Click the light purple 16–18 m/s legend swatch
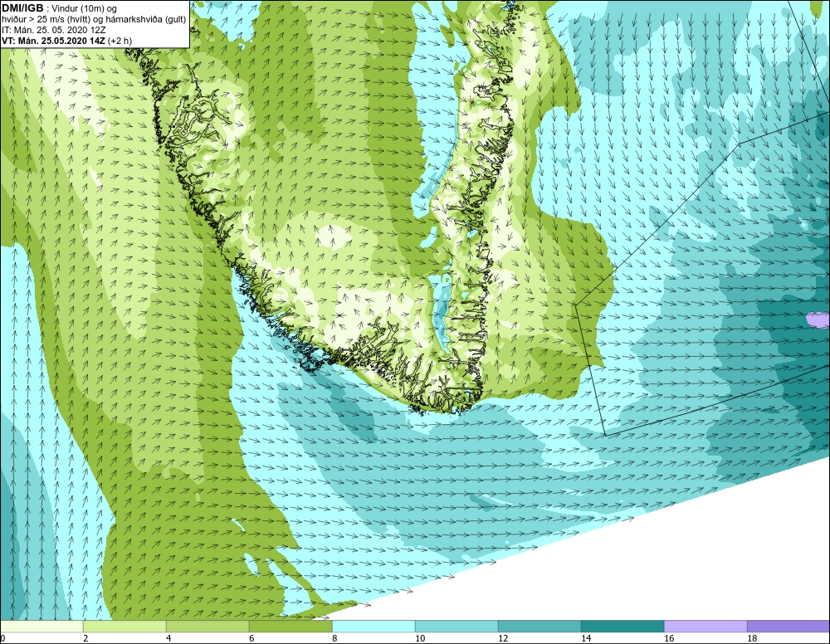This screenshot has height=644, width=830. tap(705, 627)
